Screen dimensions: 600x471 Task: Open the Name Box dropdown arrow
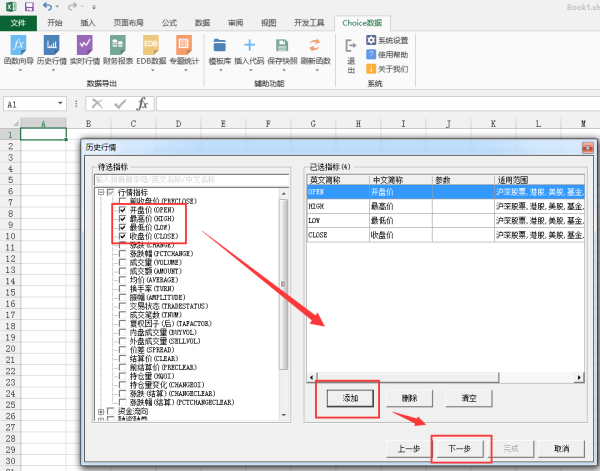pyautogui.click(x=61, y=104)
